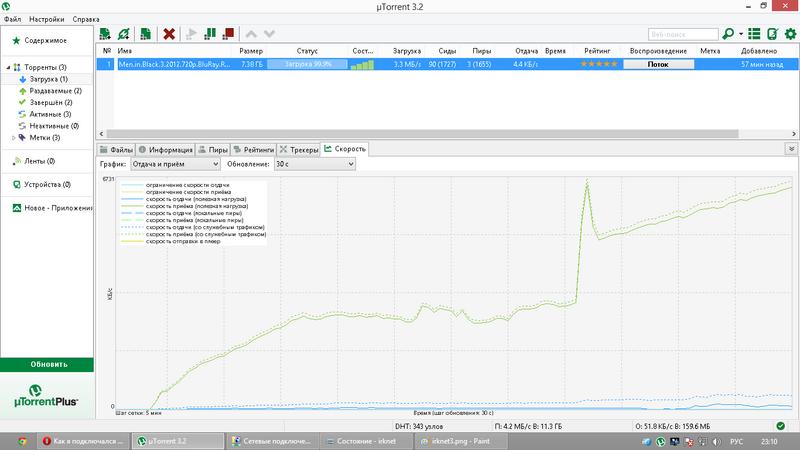Screen dimensions: 800x450
Task: Select Неактивные (0) category
Action: 54,126
